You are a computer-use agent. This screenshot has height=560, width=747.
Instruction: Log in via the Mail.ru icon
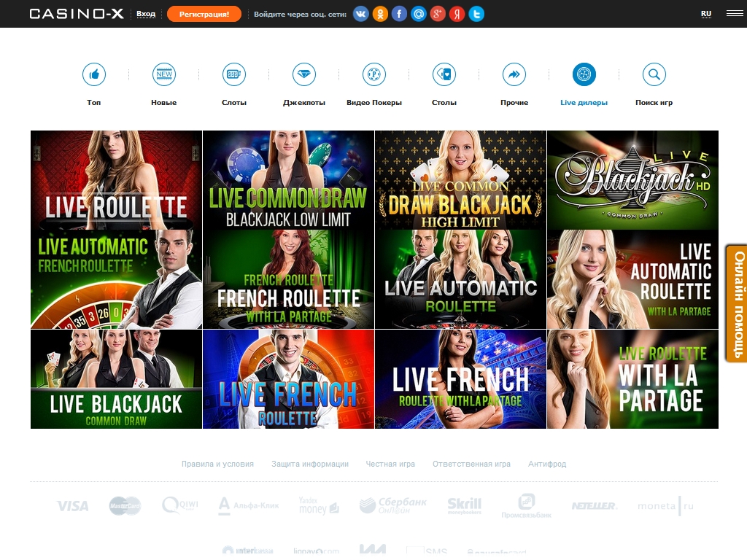click(418, 14)
